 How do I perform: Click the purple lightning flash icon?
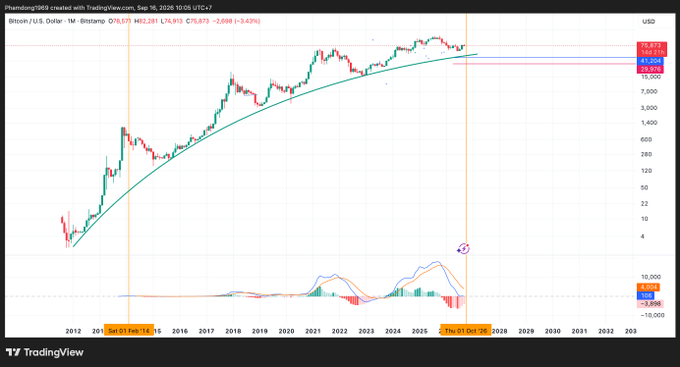pos(464,249)
